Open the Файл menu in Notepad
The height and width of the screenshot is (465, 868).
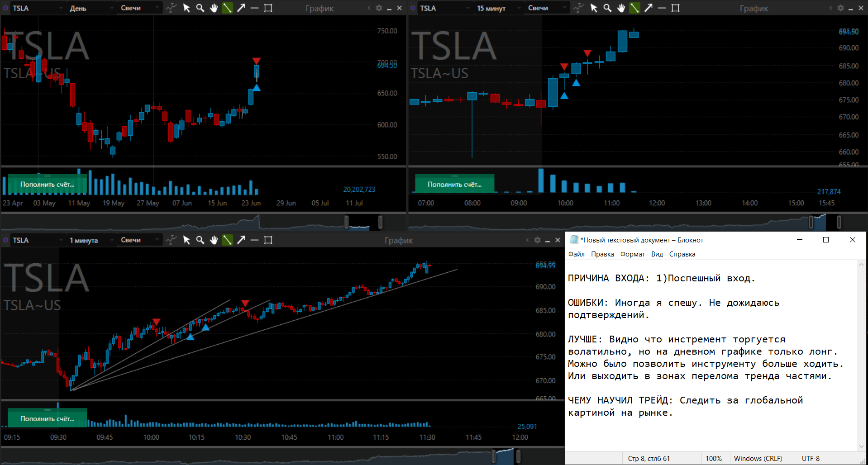[576, 254]
